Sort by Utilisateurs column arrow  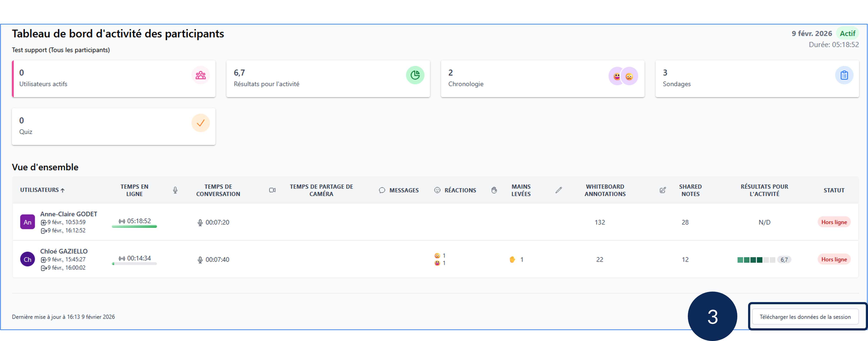click(x=63, y=190)
